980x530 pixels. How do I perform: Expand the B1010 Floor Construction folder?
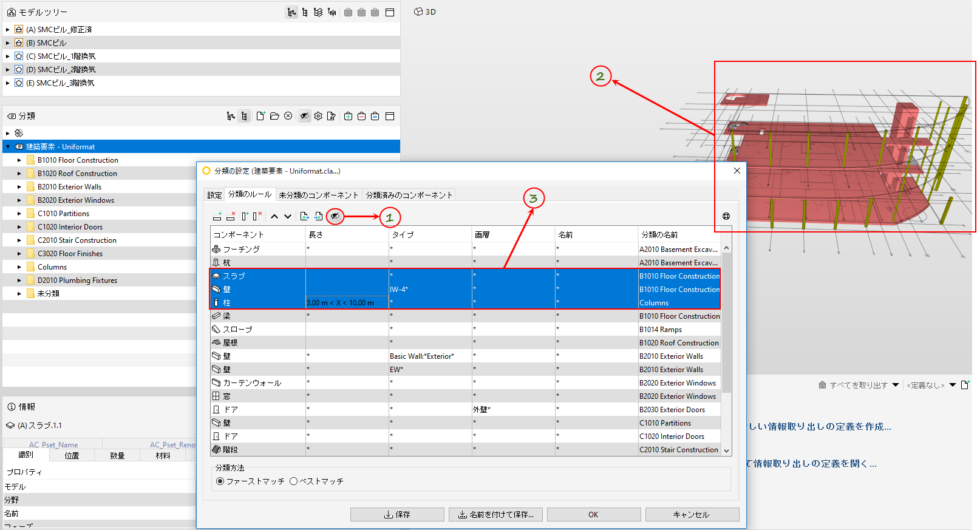point(19,160)
